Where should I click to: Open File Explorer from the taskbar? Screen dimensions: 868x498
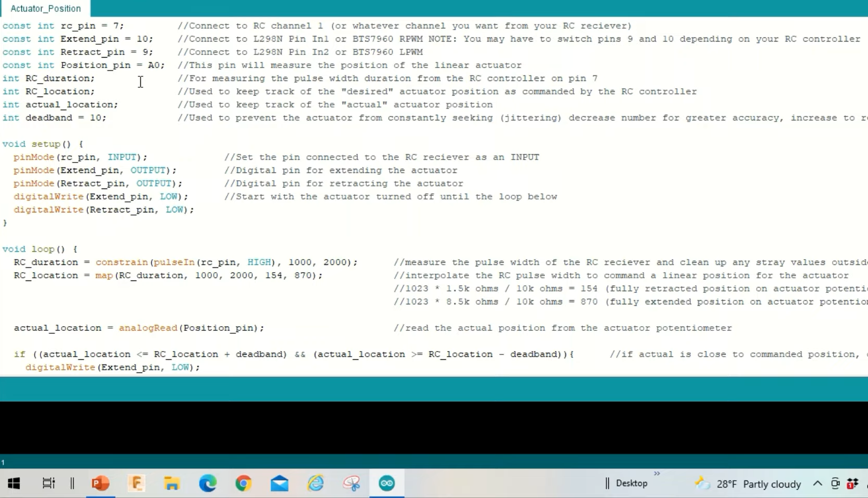tap(172, 483)
